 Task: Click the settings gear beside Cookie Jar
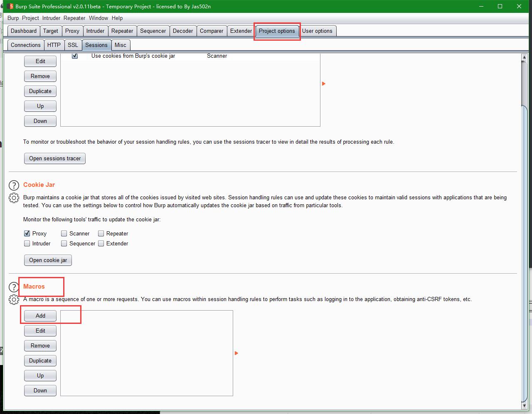(x=14, y=198)
